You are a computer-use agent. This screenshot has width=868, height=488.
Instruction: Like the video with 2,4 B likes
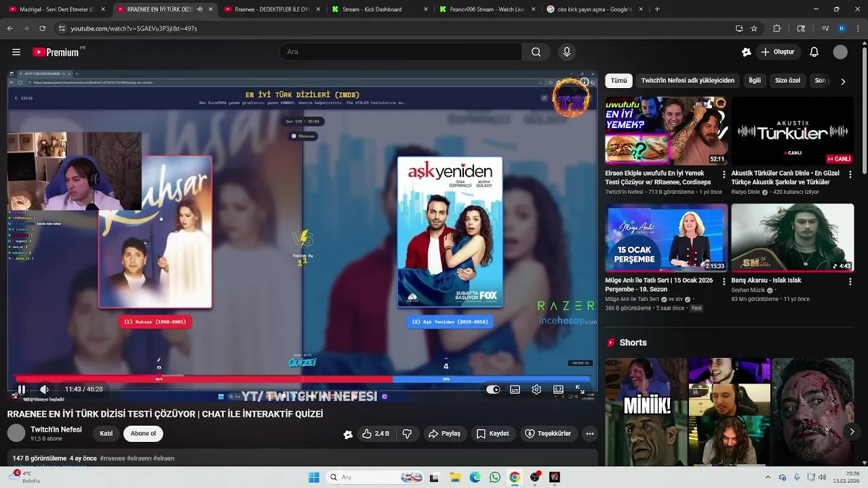click(x=376, y=434)
